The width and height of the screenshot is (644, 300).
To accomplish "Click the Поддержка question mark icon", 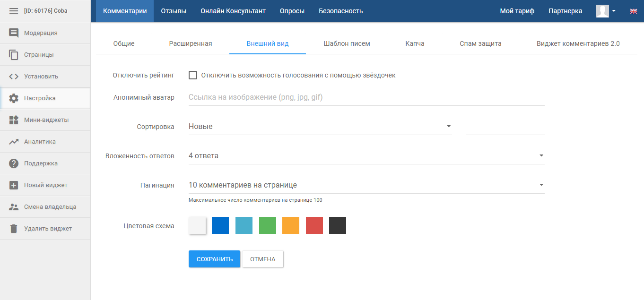I will [14, 163].
